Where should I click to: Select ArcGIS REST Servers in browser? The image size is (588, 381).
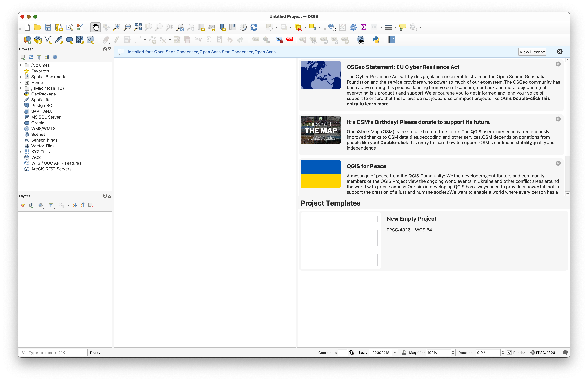tap(51, 169)
